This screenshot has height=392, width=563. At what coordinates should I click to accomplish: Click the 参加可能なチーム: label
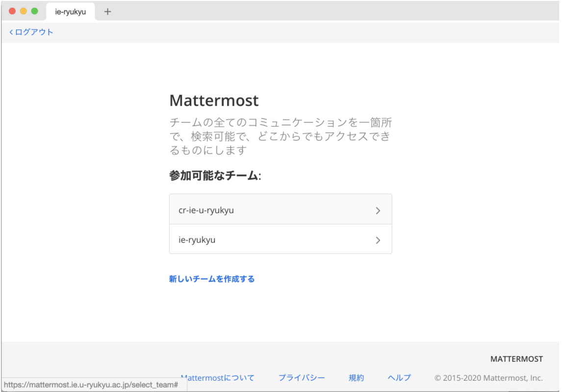(215, 175)
